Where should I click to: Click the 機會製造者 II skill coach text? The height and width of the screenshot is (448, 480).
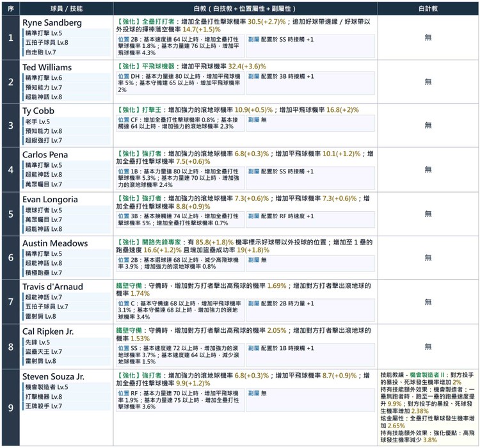[427, 375]
